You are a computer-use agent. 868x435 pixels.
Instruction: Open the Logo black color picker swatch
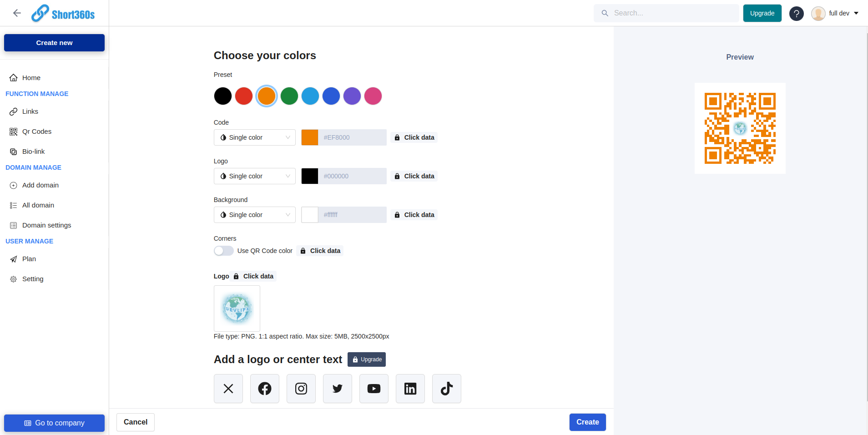(310, 176)
